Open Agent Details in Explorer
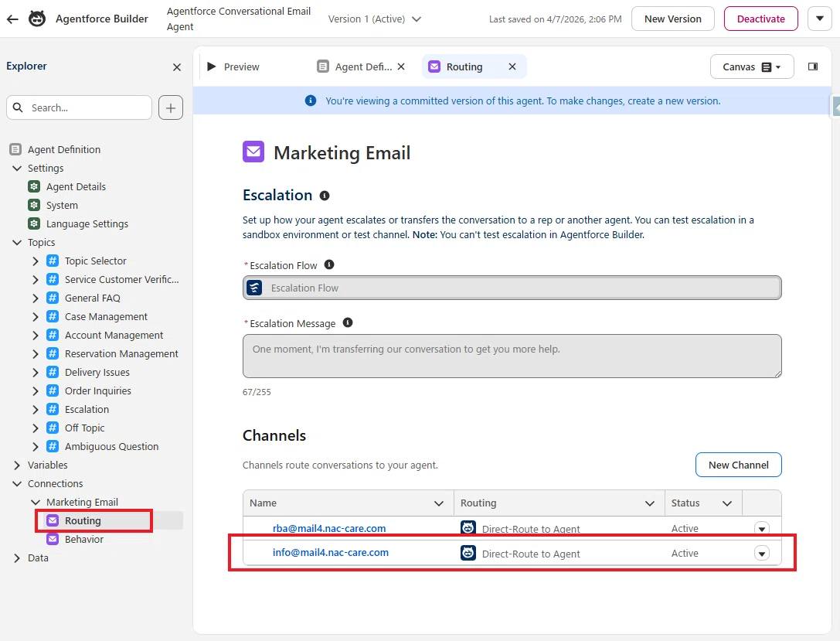840x641 pixels. click(76, 186)
